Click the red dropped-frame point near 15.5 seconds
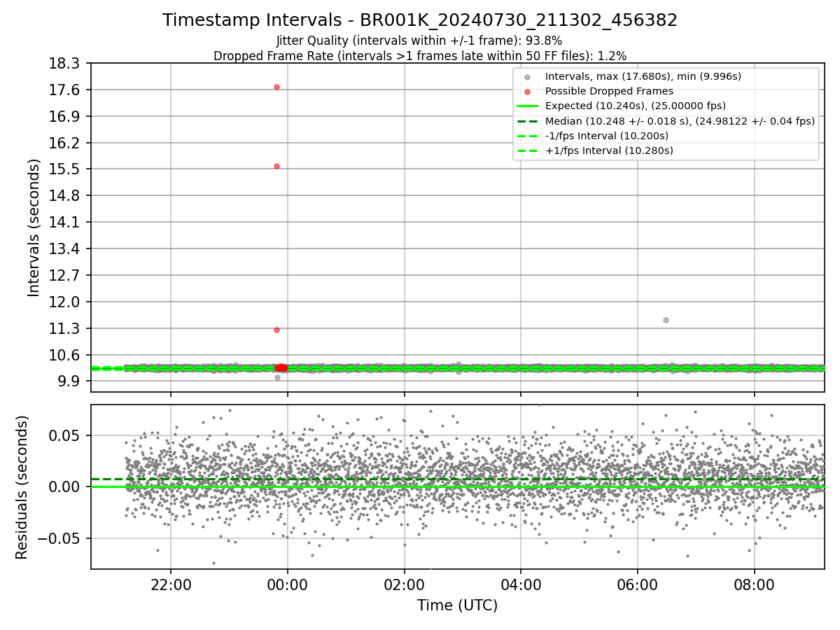Viewport: 840px width, 630px height. pos(276,166)
